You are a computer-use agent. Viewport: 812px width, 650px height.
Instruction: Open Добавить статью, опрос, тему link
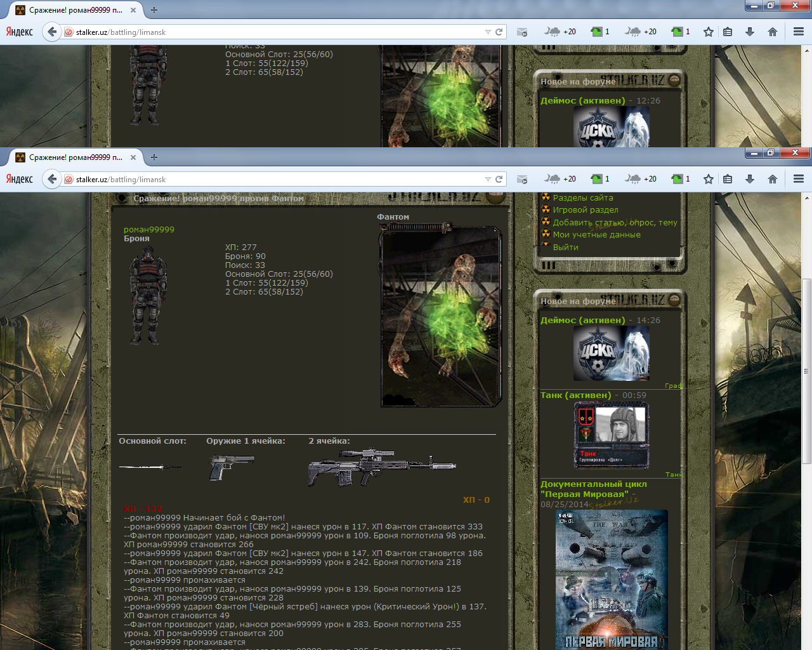coord(615,222)
